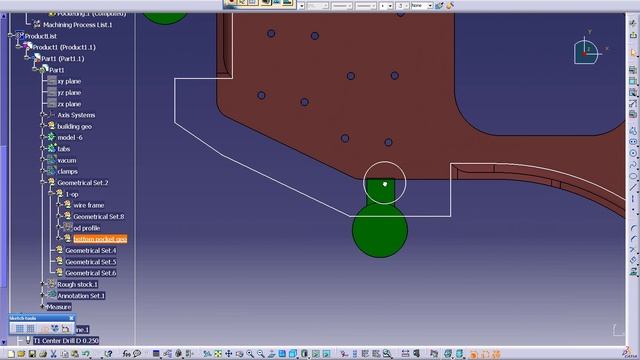This screenshot has width=640, height=360.
Task: Open the first small dropdown arrow in top toolbar
Action: (302, 6)
